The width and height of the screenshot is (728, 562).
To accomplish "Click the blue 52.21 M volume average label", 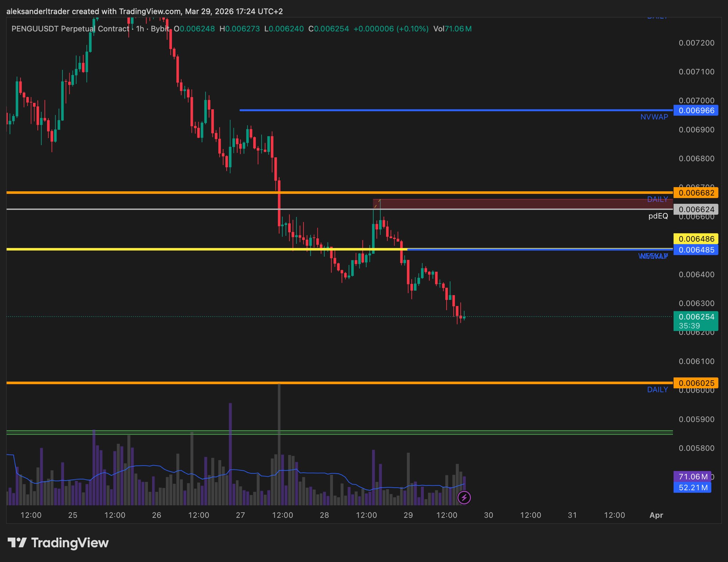I will click(692, 487).
